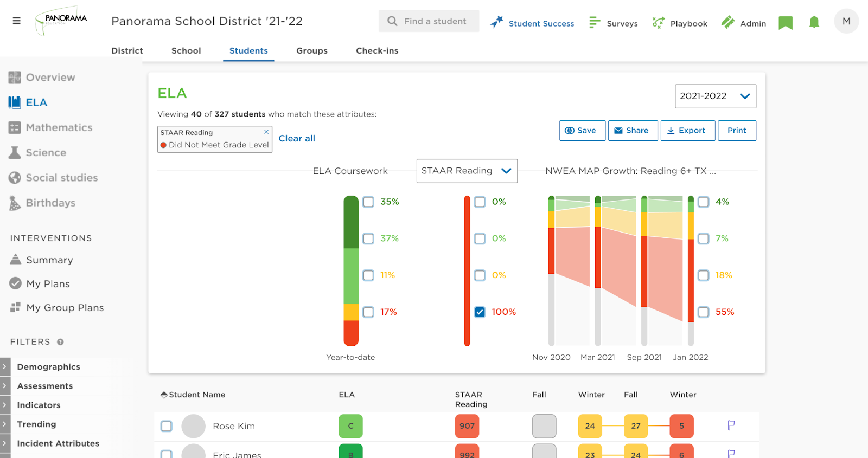Click the Admin pencil-ruler icon

(x=727, y=22)
